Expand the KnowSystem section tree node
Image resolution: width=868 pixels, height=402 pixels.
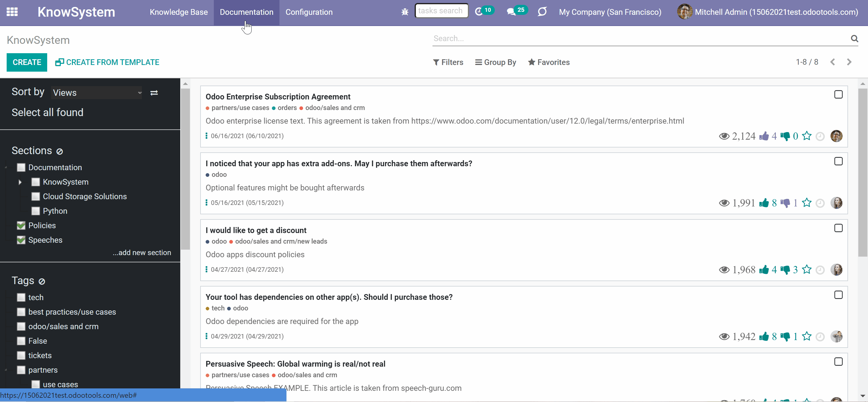(20, 182)
